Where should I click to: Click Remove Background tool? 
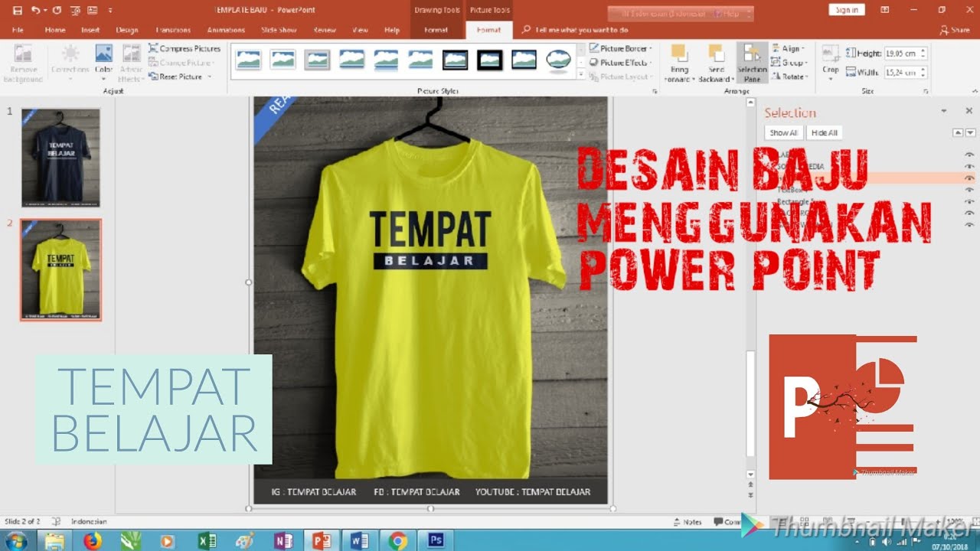(x=23, y=64)
